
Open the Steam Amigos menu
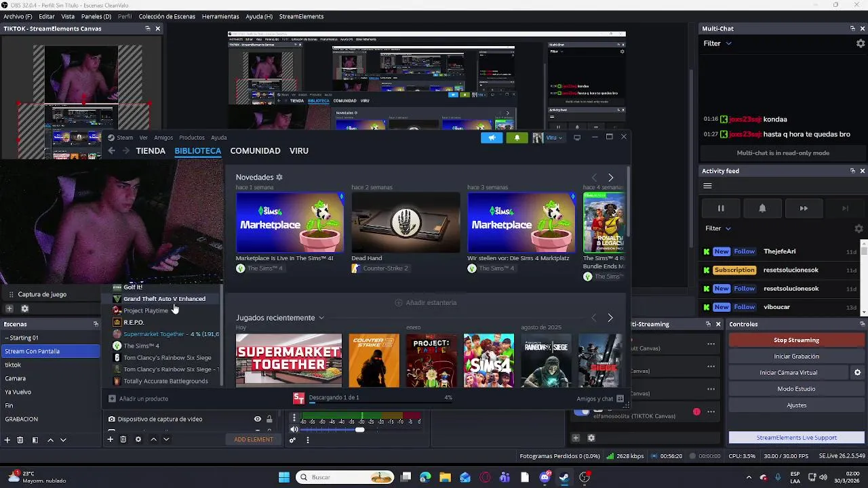(163, 138)
